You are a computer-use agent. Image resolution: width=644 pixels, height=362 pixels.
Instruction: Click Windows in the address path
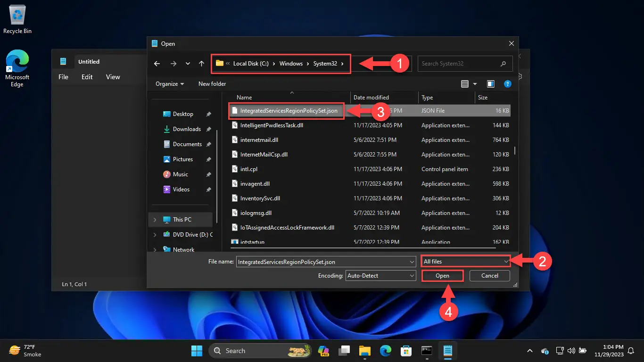pyautogui.click(x=291, y=64)
